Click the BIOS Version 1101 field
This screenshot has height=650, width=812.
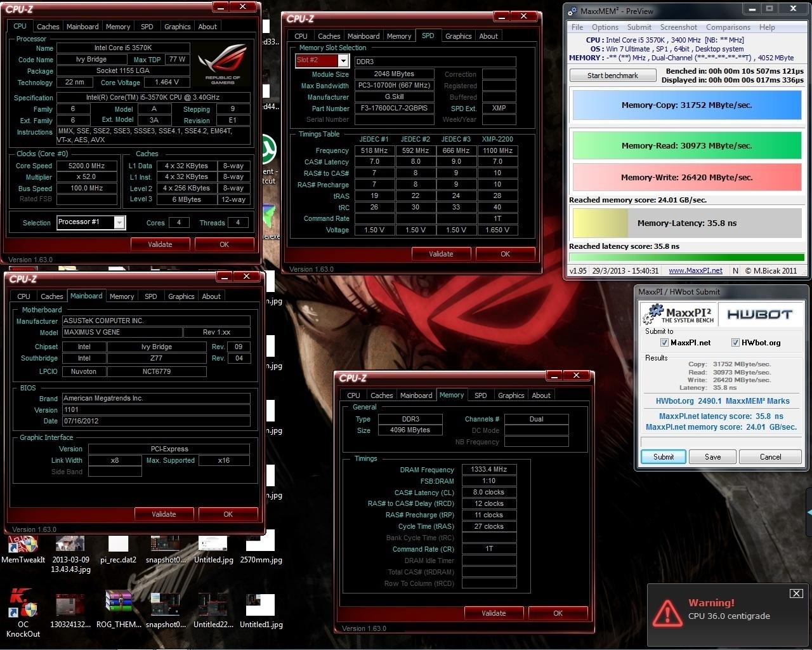click(156, 410)
